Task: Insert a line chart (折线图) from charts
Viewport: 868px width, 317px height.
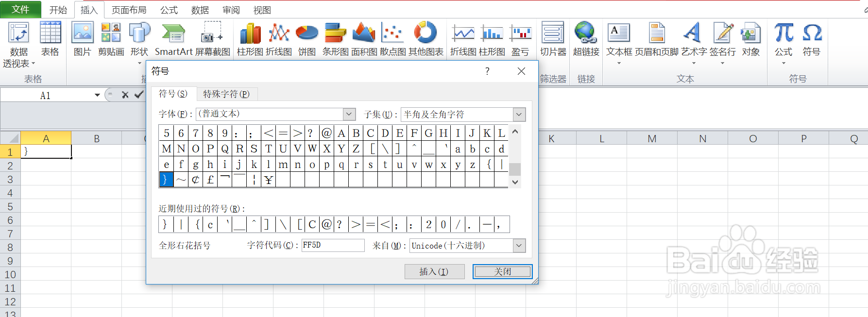Action: click(279, 39)
